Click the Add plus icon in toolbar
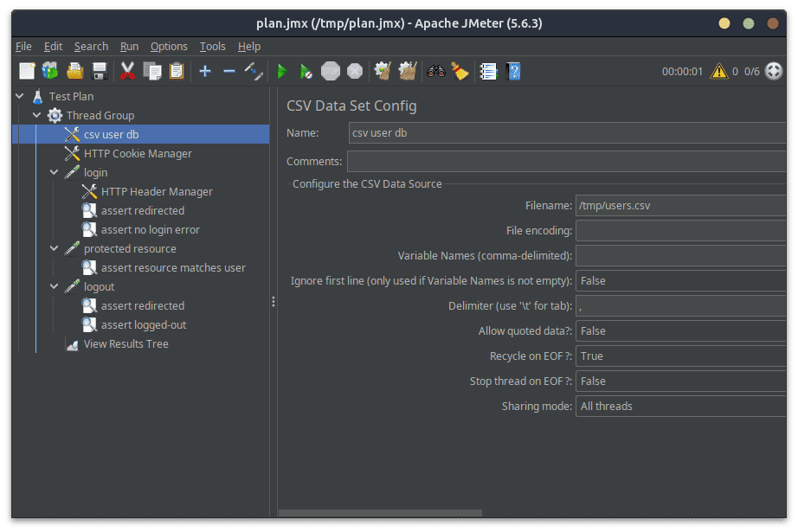Screen dimensions: 798x532 [x=205, y=71]
